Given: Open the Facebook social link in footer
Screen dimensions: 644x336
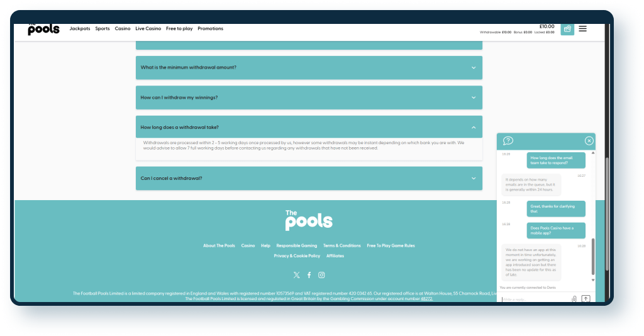Looking at the screenshot, I should click(x=309, y=275).
